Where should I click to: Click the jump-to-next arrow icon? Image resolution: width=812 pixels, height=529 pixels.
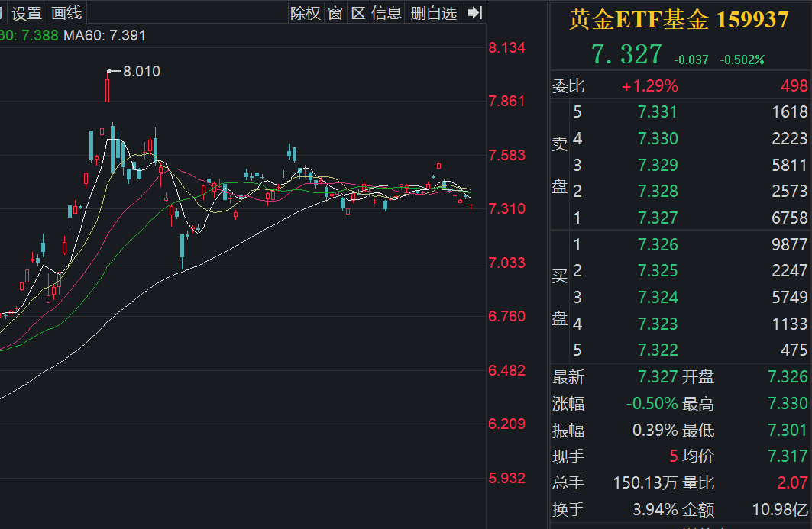click(474, 12)
